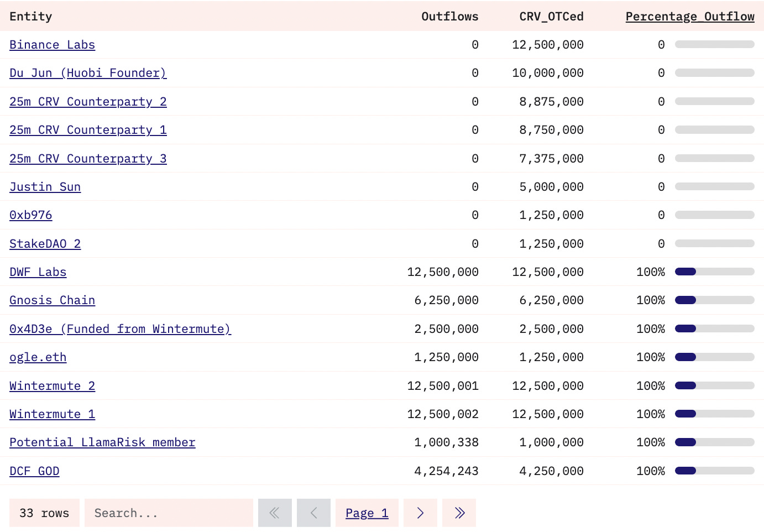Open 25m CRV Counterparty 3 link
The width and height of the screenshot is (764, 532).
[x=88, y=159]
